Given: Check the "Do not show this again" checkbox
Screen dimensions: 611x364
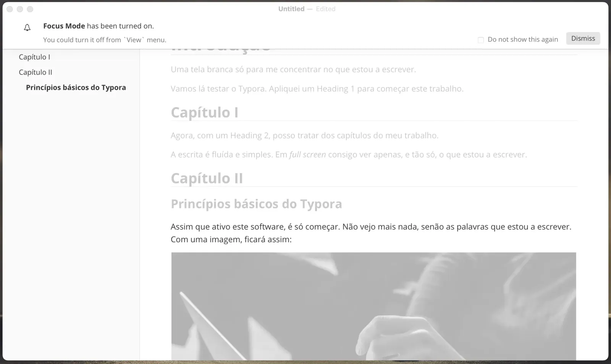Looking at the screenshot, I should 481,39.
